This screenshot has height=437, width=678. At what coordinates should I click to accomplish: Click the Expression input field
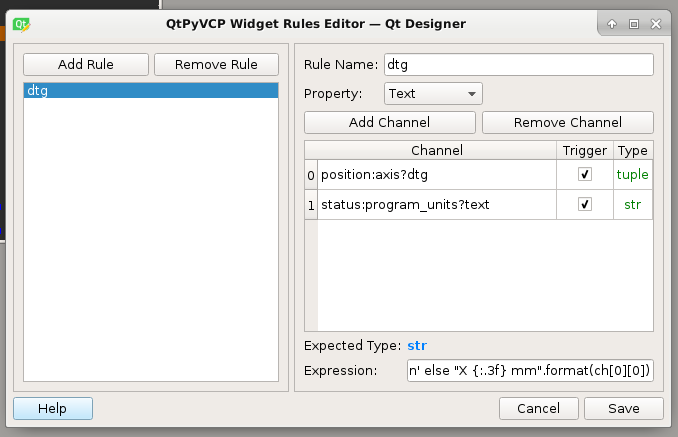click(530, 371)
